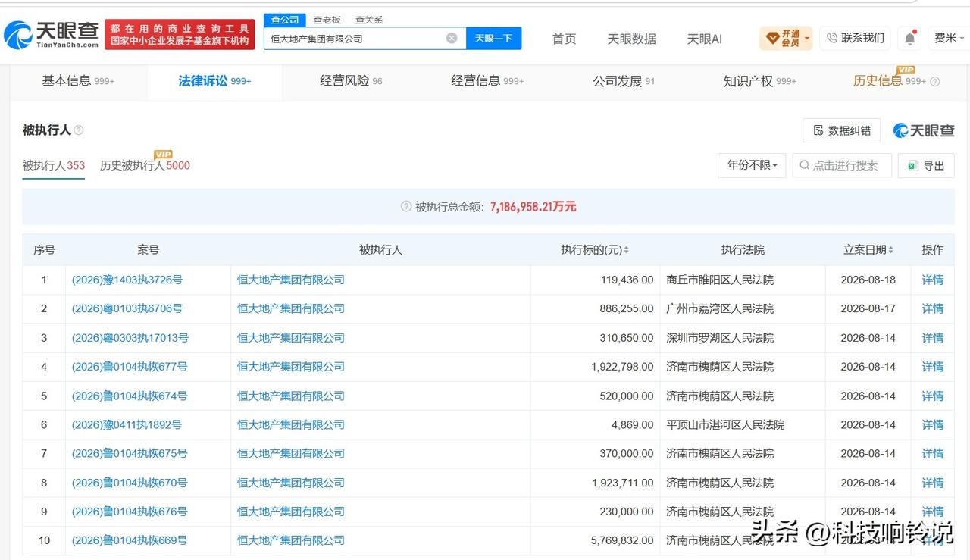Viewport: 970px width, 560px height.
Task: Sort the table by 立案日期 arrows
Action: click(x=890, y=250)
